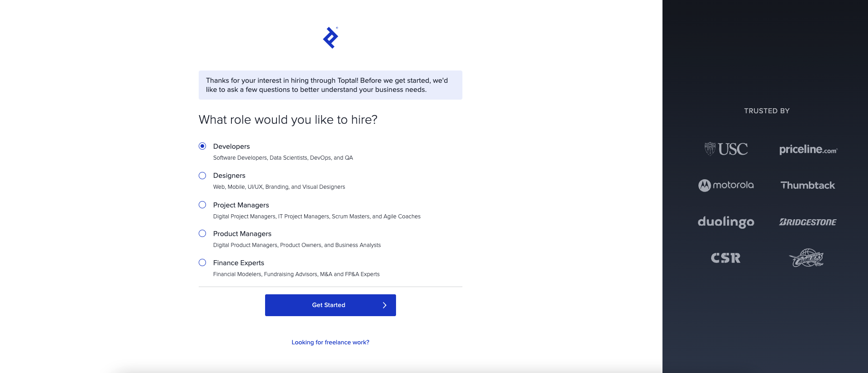Choose the Finance Experts radio button

click(x=202, y=262)
